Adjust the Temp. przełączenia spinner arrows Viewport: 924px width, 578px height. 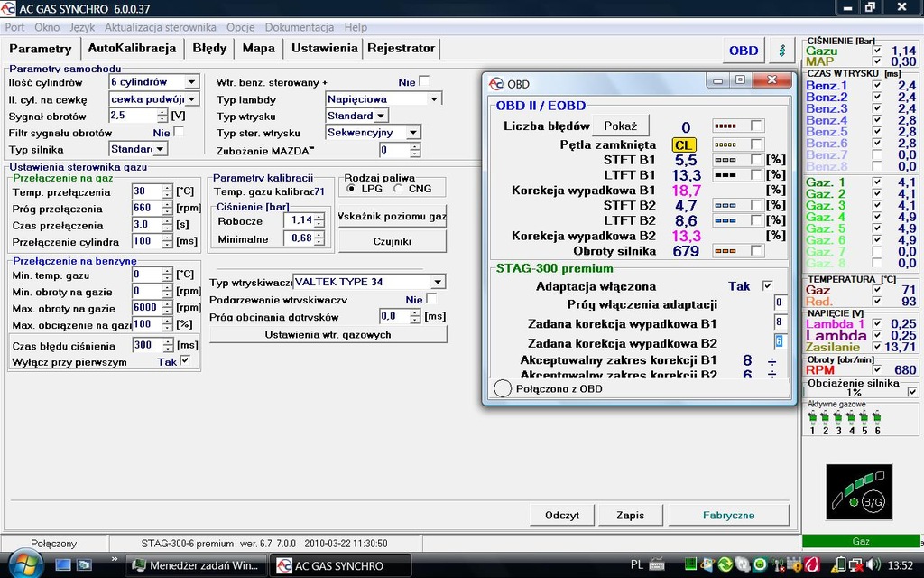pyautogui.click(x=167, y=191)
